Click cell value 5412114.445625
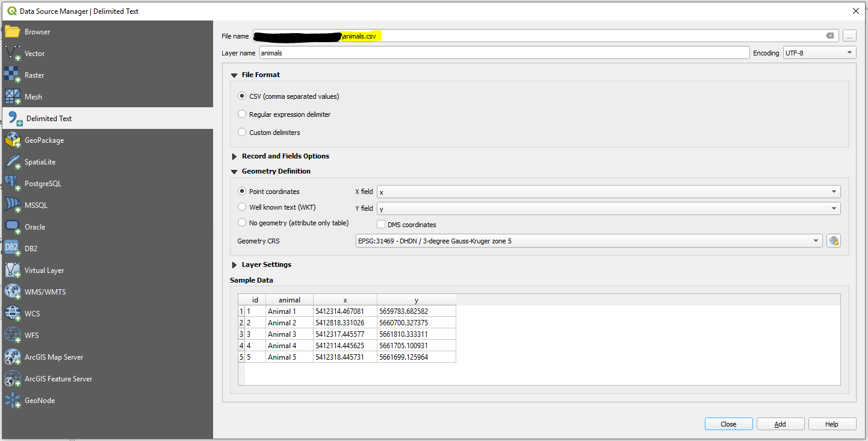Viewport: 868px width, 441px height. click(x=346, y=346)
